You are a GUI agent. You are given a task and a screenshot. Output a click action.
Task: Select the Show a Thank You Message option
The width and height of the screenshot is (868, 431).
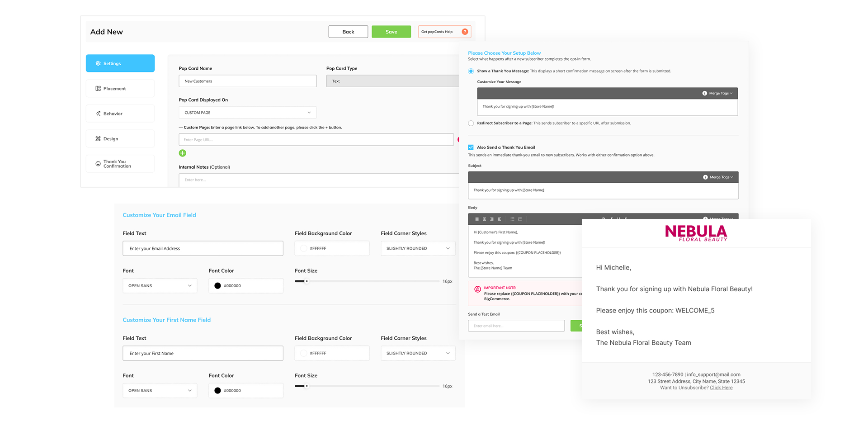point(471,71)
